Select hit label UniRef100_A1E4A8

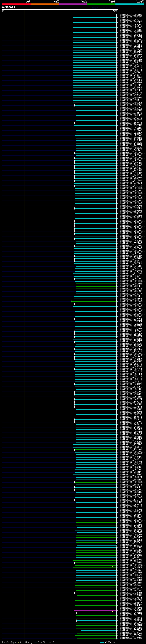pyautogui.click(x=131, y=593)
